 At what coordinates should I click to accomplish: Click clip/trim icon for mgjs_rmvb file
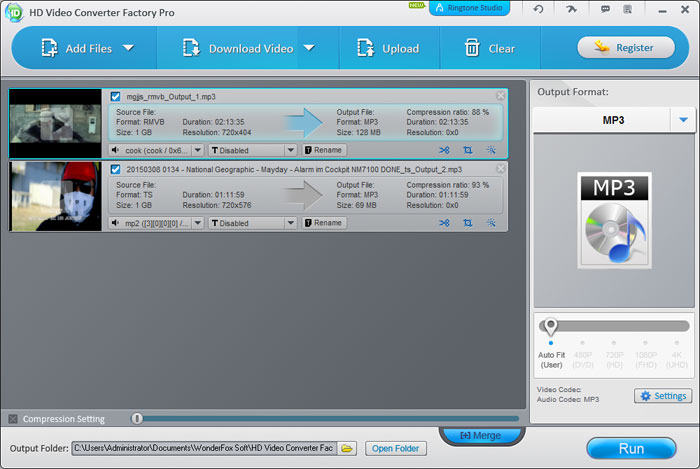point(444,150)
